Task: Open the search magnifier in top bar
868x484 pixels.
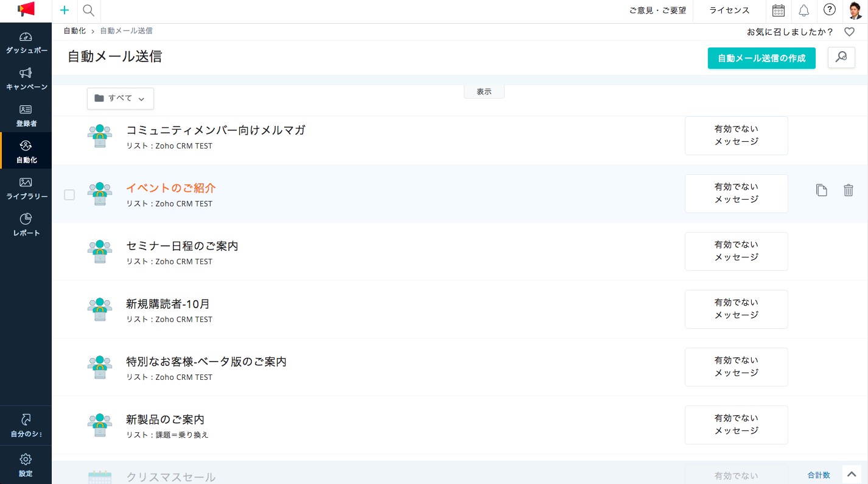Action: tap(88, 10)
